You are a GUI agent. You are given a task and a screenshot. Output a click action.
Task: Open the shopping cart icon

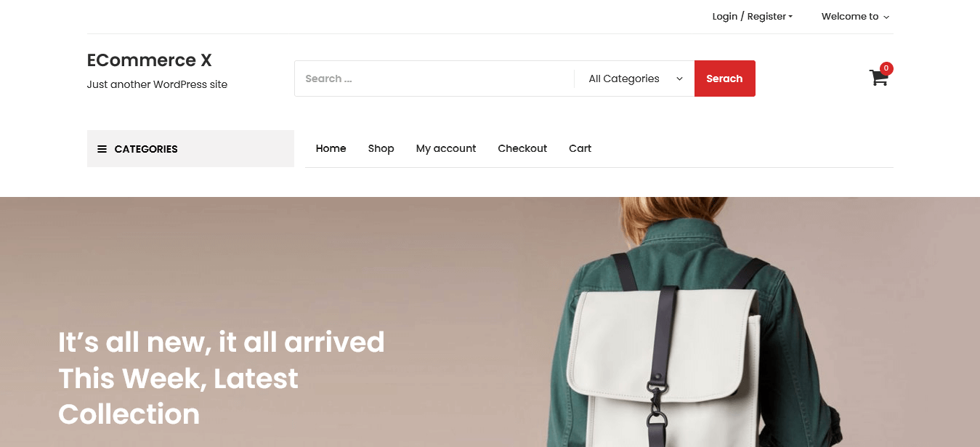(878, 78)
